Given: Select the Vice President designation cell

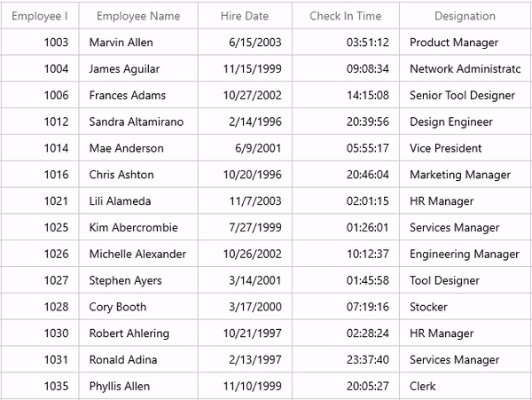Looking at the screenshot, I should [446, 148].
